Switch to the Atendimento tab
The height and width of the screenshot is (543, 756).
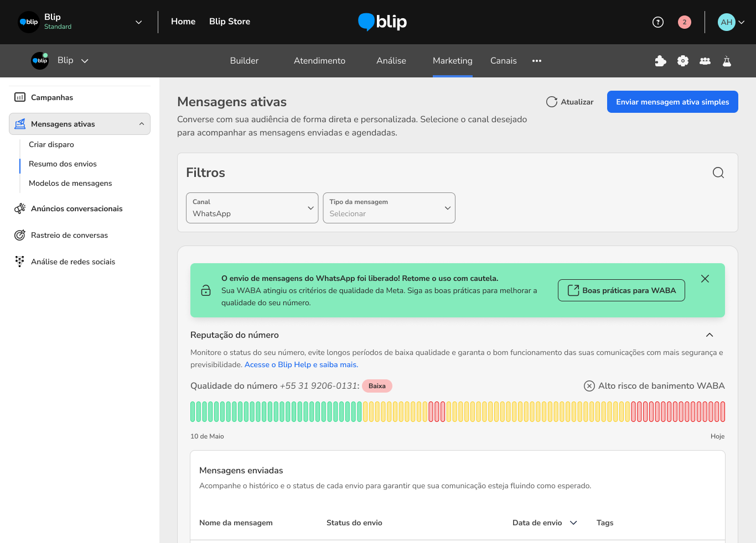click(319, 61)
